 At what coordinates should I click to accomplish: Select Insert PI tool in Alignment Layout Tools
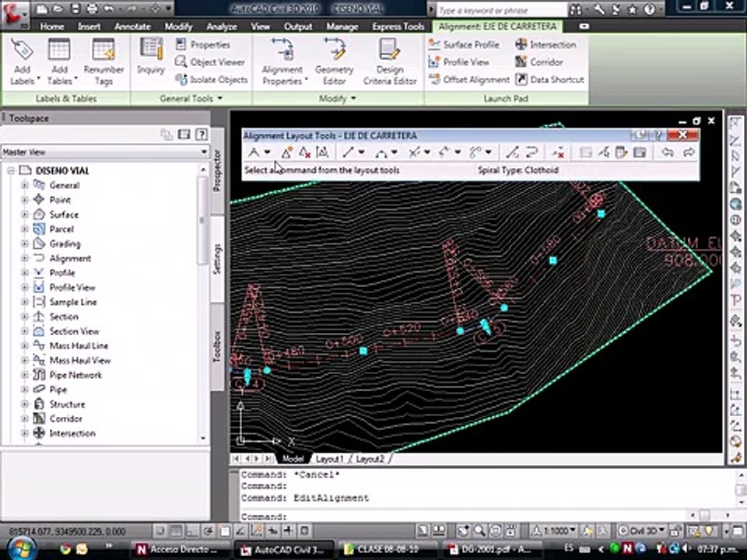286,152
